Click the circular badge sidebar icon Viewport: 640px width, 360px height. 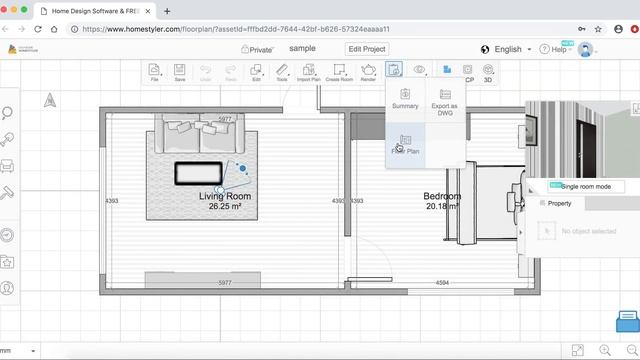[7, 235]
